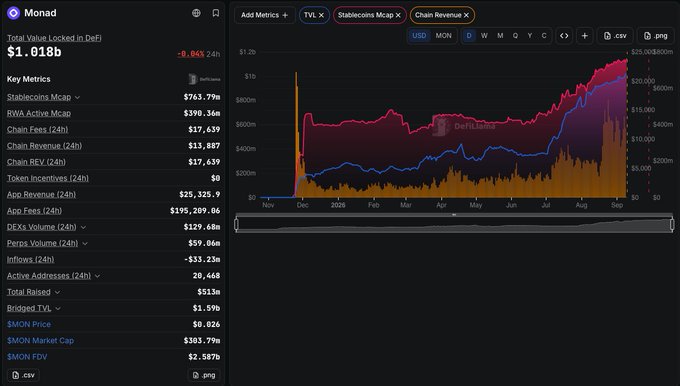Expand Perps Volume (24h) chevron

pos(85,243)
